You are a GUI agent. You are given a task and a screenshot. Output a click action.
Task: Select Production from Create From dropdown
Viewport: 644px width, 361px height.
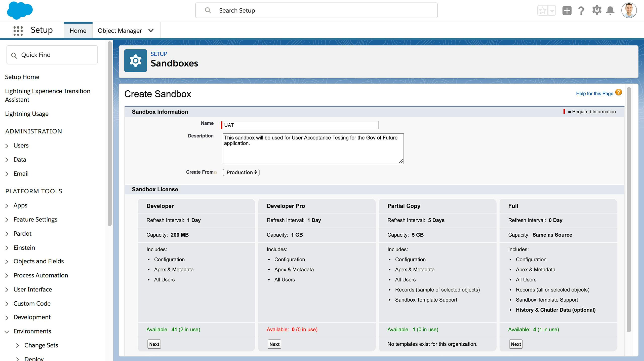pyautogui.click(x=241, y=172)
